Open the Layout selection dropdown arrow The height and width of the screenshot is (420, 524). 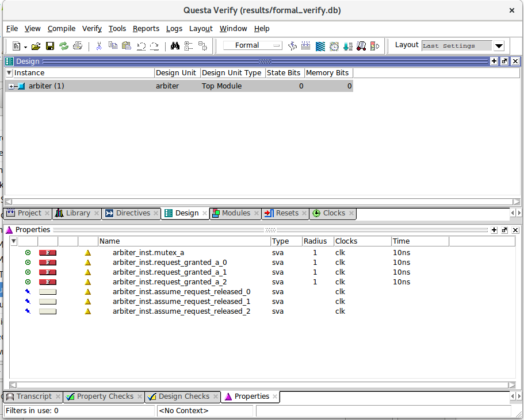click(499, 46)
